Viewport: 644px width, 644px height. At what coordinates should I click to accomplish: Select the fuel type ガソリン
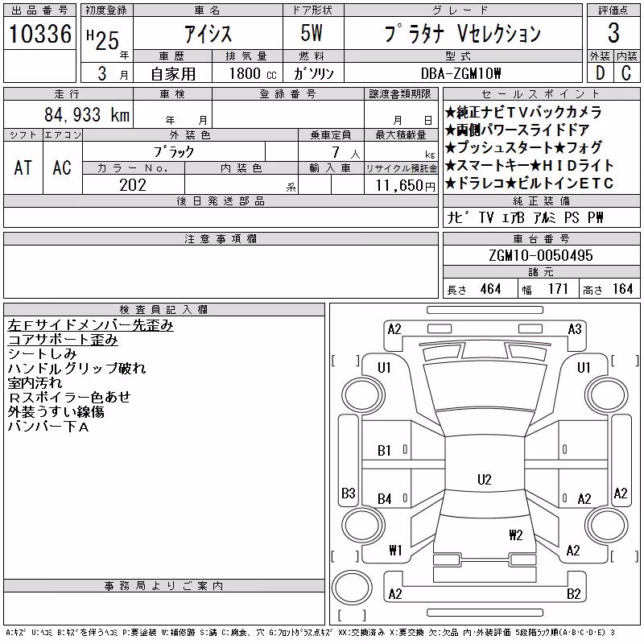(x=313, y=73)
